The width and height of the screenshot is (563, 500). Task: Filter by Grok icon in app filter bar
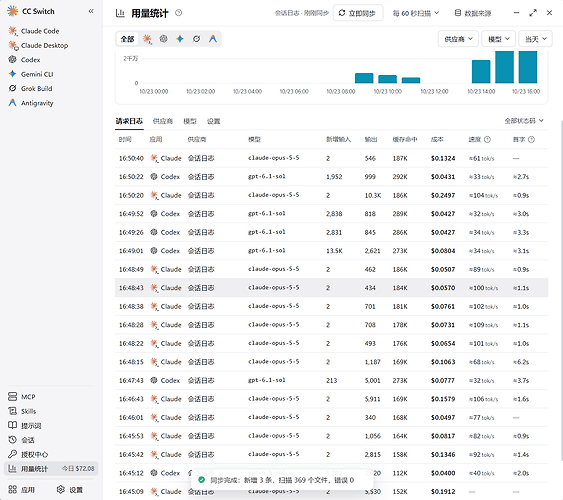tap(196, 39)
